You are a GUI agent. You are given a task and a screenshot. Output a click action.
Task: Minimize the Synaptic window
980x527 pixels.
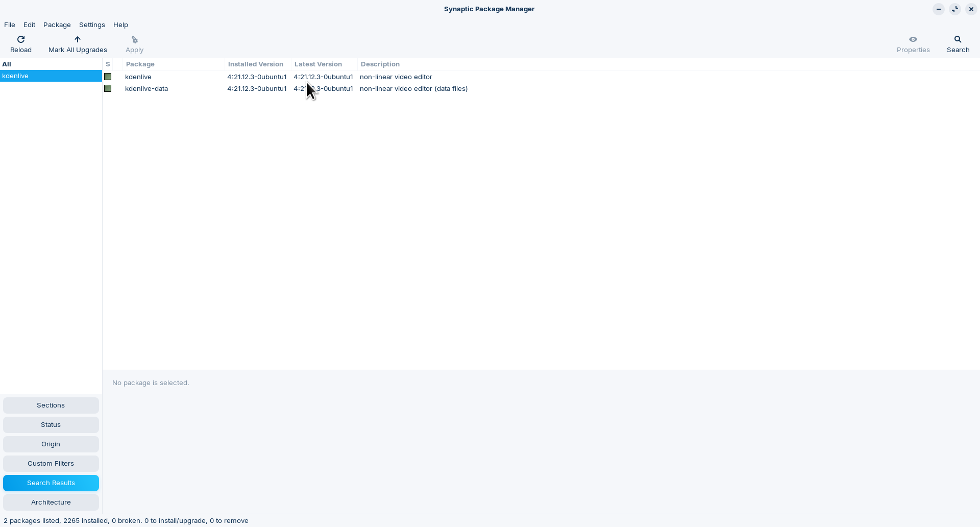pyautogui.click(x=938, y=9)
